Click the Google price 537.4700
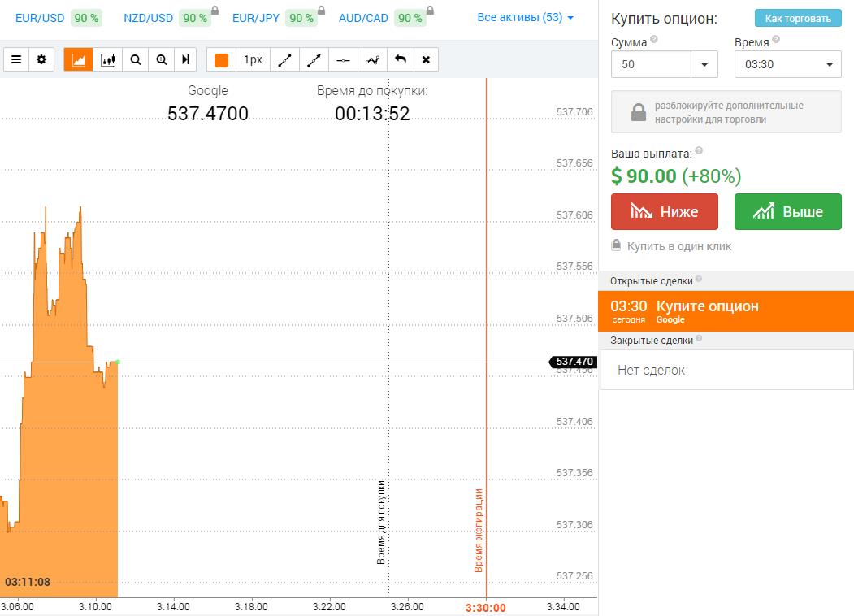854x616 pixels. point(207,113)
